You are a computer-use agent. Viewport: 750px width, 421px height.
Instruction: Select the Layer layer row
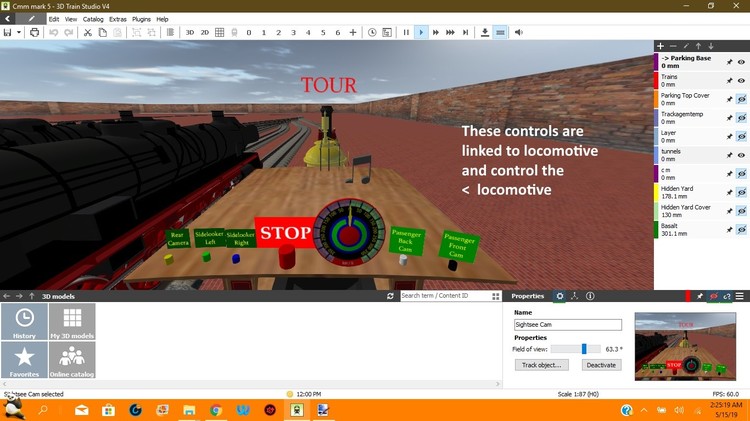pyautogui.click(x=702, y=137)
